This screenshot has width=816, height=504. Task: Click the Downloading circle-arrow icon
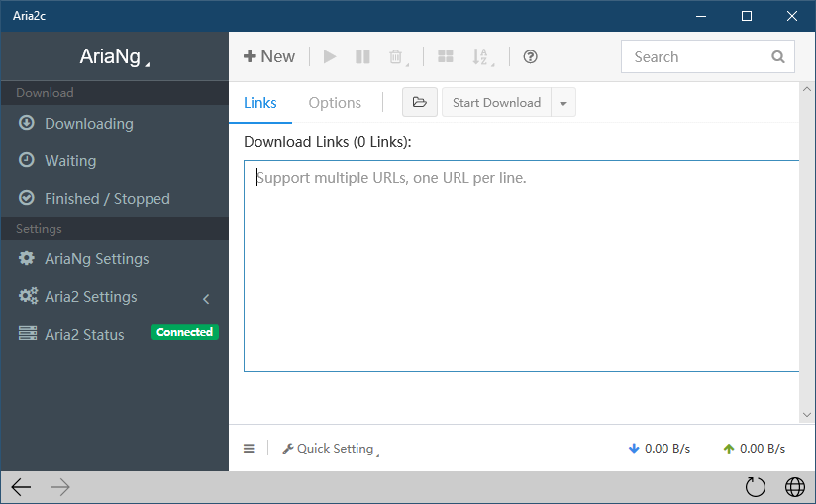[27, 123]
